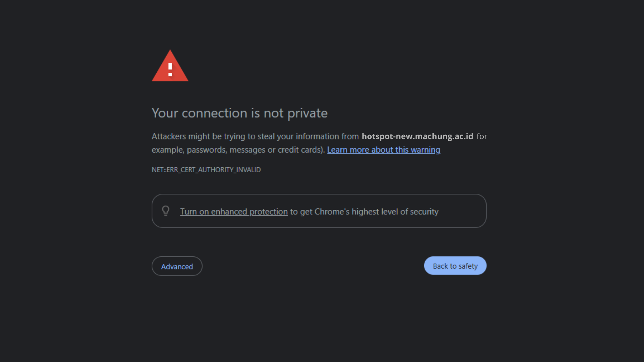
Task: Open Learn more about this warning
Action: pos(383,150)
